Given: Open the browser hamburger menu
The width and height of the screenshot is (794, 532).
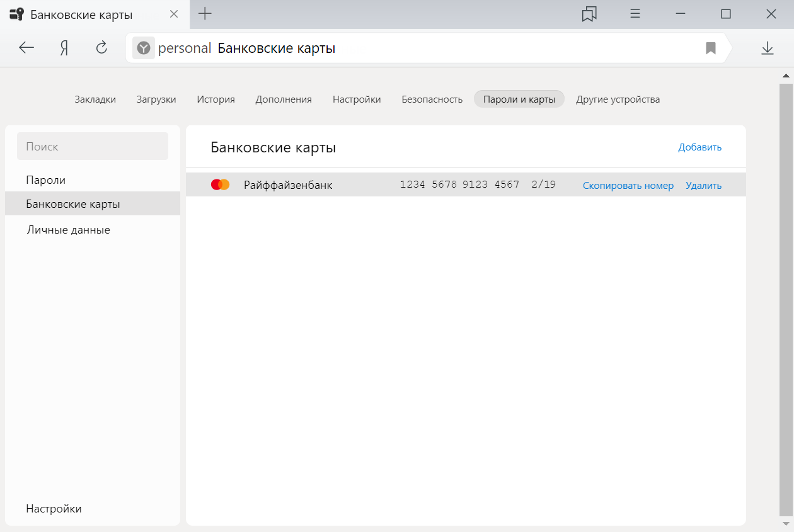Looking at the screenshot, I should click(x=635, y=14).
